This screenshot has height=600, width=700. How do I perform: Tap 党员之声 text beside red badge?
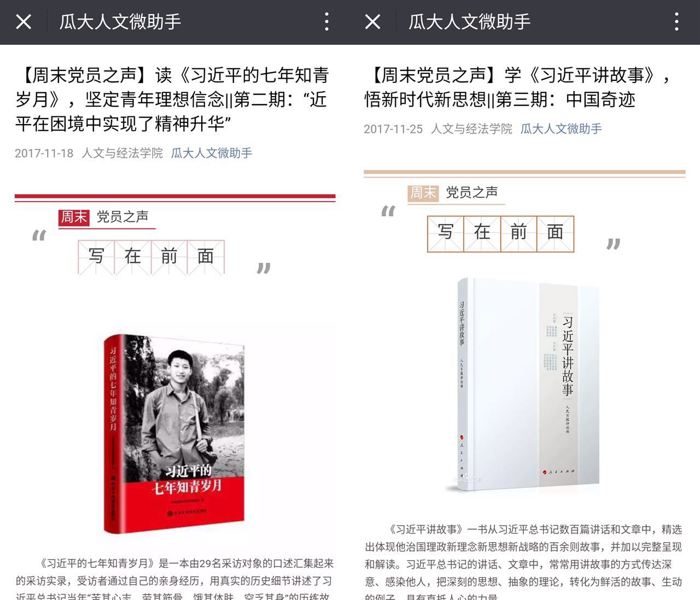pos(122,217)
